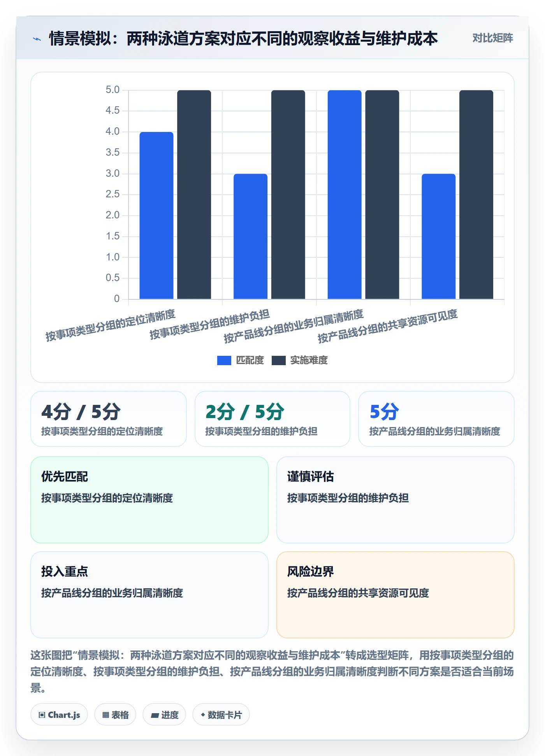Click the 匹配度 legend label text
The height and width of the screenshot is (756, 545).
(x=250, y=360)
